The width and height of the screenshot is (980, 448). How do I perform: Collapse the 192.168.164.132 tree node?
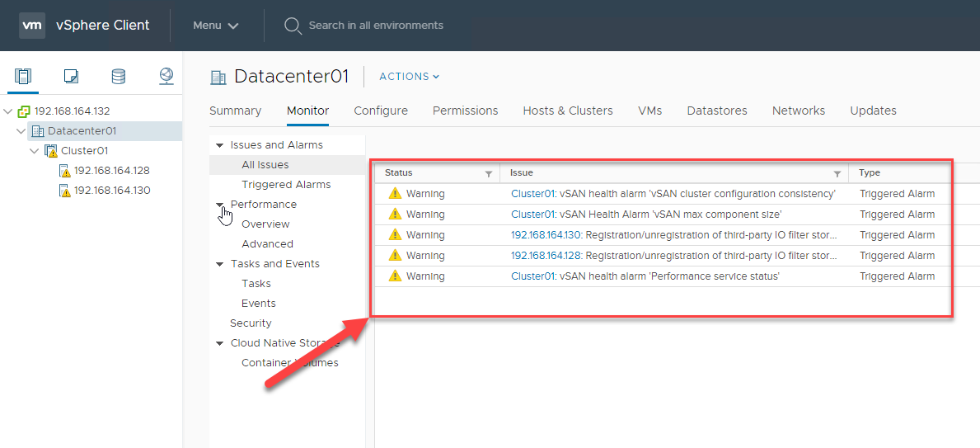click(7, 111)
